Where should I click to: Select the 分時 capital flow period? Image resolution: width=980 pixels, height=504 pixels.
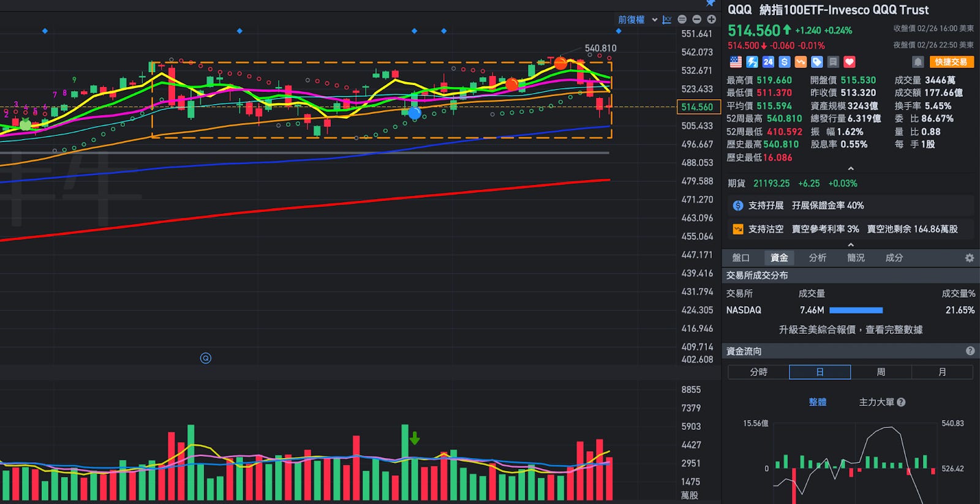click(758, 372)
